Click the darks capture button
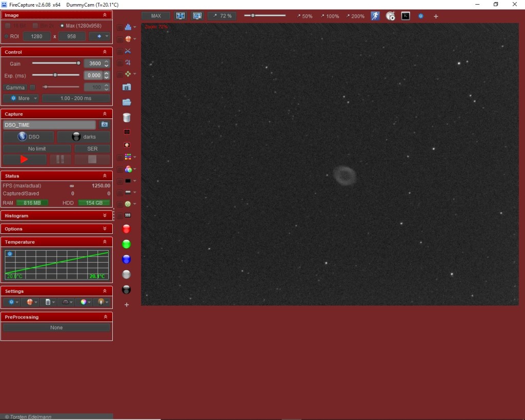525x420 pixels. 83,137
